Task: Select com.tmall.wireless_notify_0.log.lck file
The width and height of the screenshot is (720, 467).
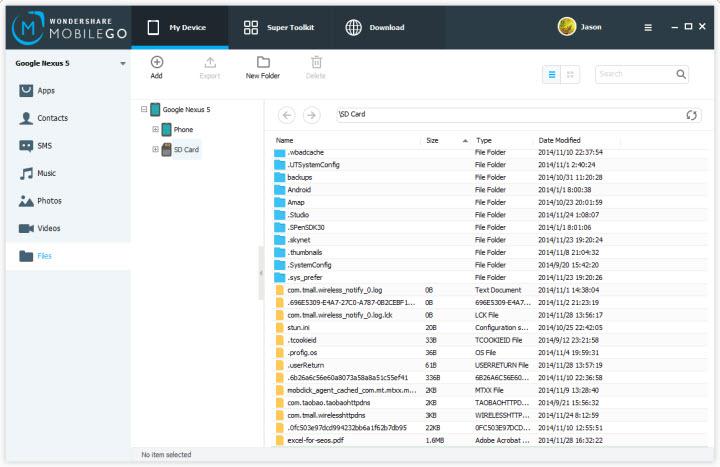Action: click(489, 315)
